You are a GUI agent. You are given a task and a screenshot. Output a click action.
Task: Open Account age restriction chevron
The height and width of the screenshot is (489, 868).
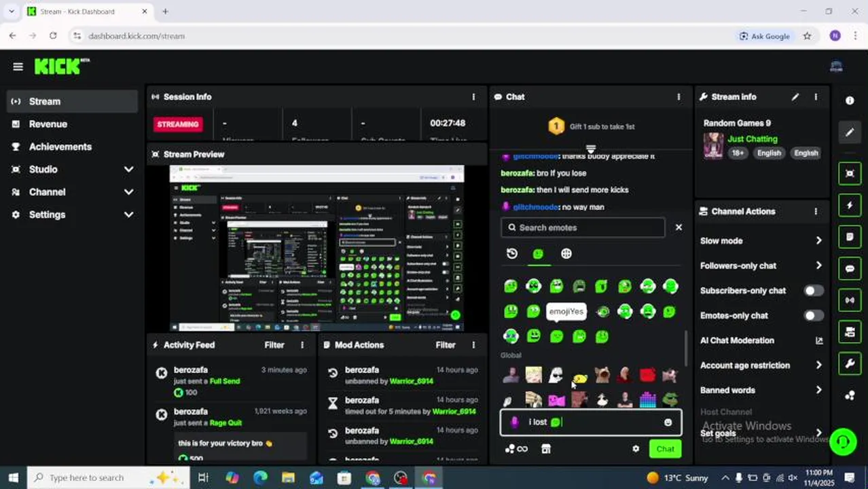[x=818, y=365]
